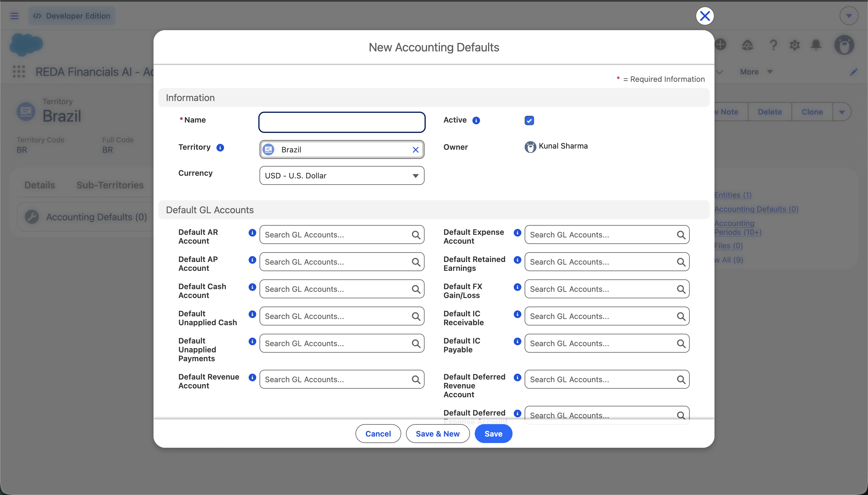Click info icon for Default FX Gain/Loss
Screen dimensions: 868x495
point(517,287)
